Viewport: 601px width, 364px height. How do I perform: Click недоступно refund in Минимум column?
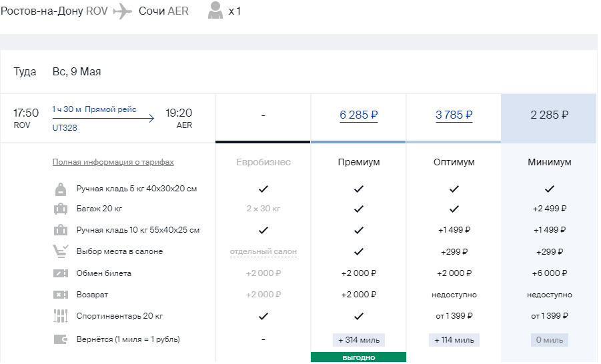549,295
